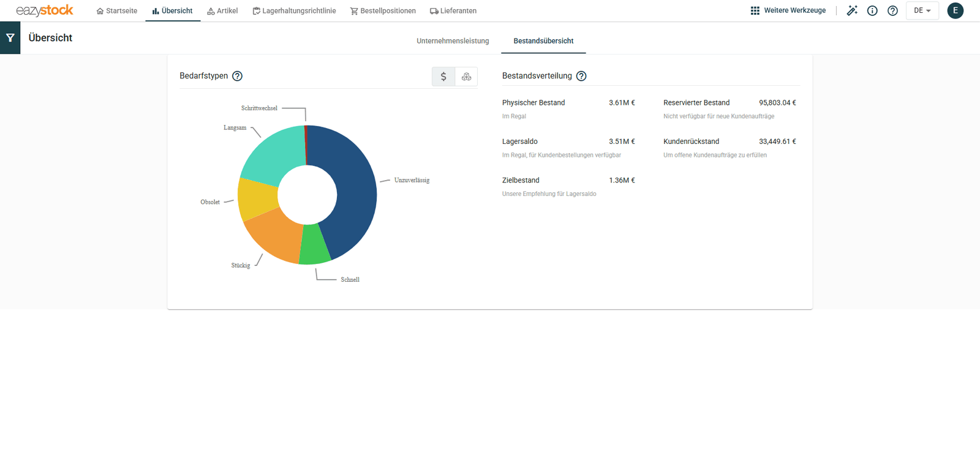Click Physischer Bestand value 3.61M €
This screenshot has height=468, width=980.
622,103
